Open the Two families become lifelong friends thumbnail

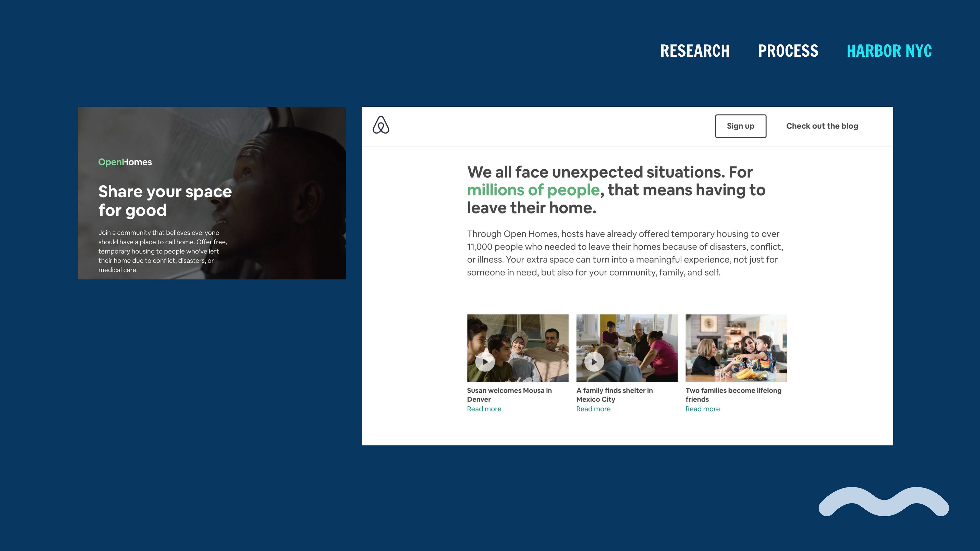[x=736, y=348]
